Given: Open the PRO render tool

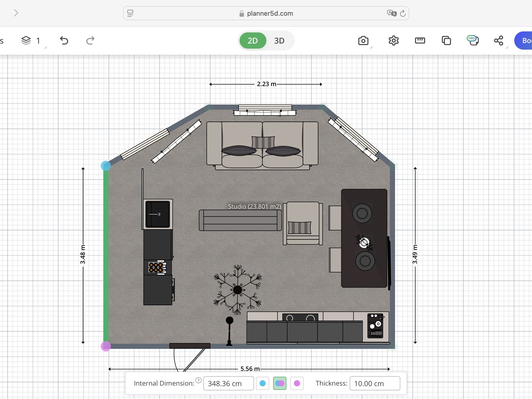Looking at the screenshot, I should click(x=472, y=41).
